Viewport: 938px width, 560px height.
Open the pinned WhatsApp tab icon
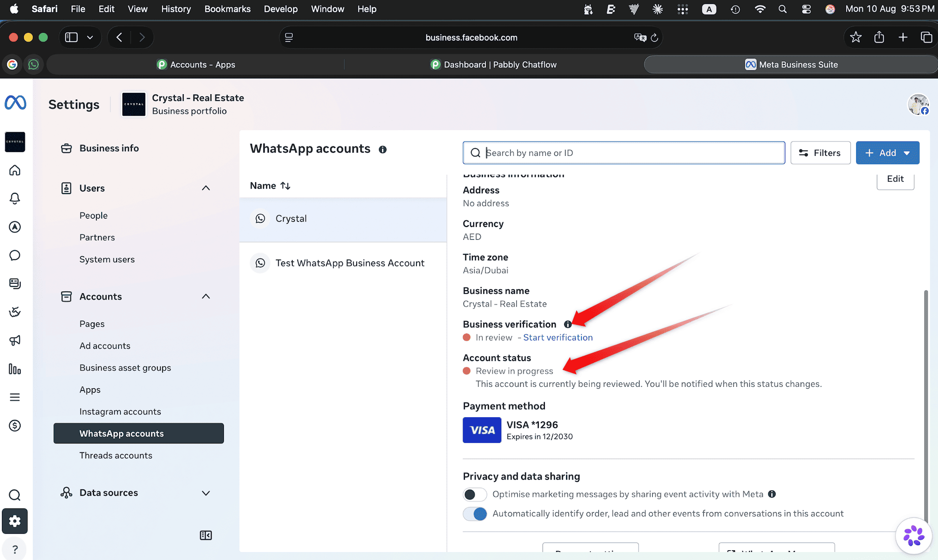[x=33, y=65]
